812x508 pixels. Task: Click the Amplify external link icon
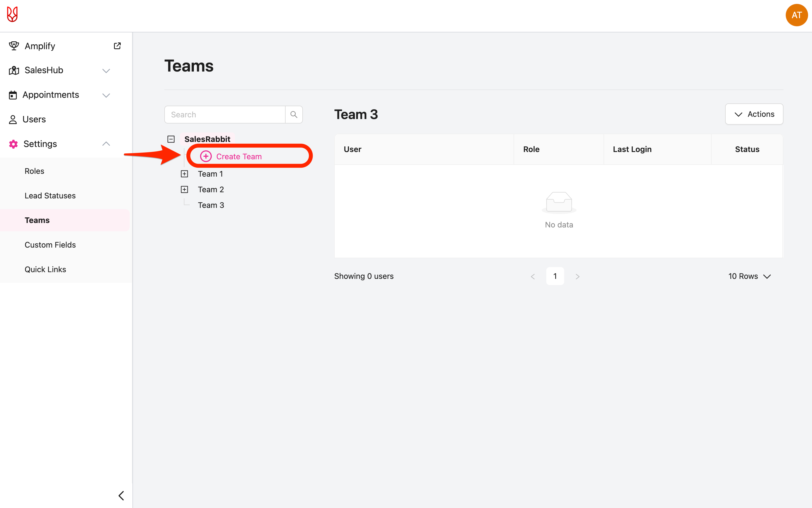coord(117,46)
